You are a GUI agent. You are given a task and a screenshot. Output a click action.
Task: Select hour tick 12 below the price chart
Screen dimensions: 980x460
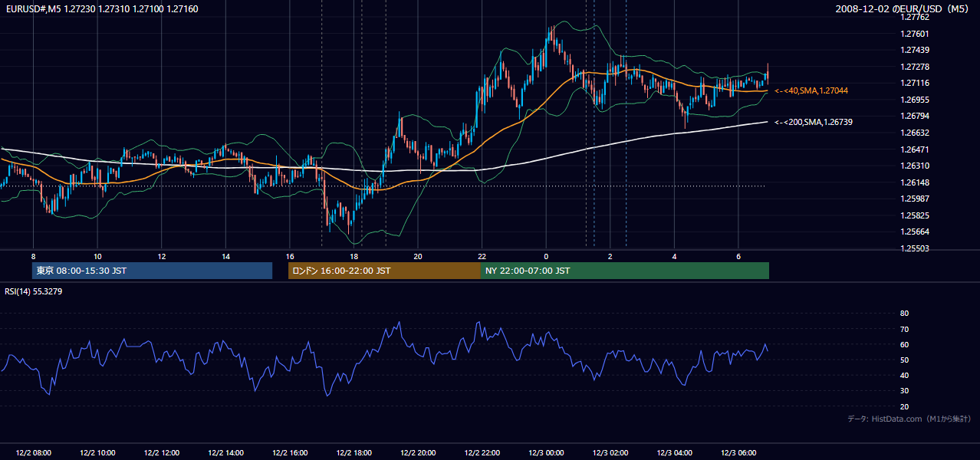pos(162,256)
